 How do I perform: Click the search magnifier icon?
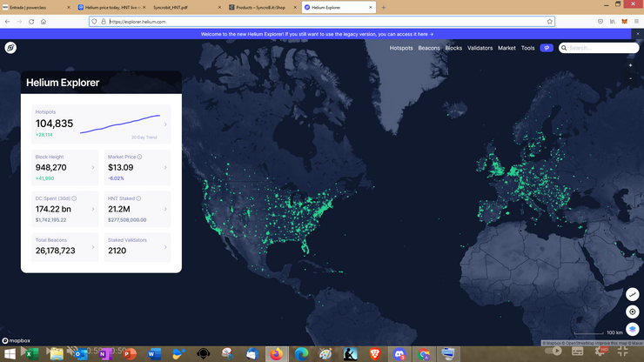click(x=564, y=48)
